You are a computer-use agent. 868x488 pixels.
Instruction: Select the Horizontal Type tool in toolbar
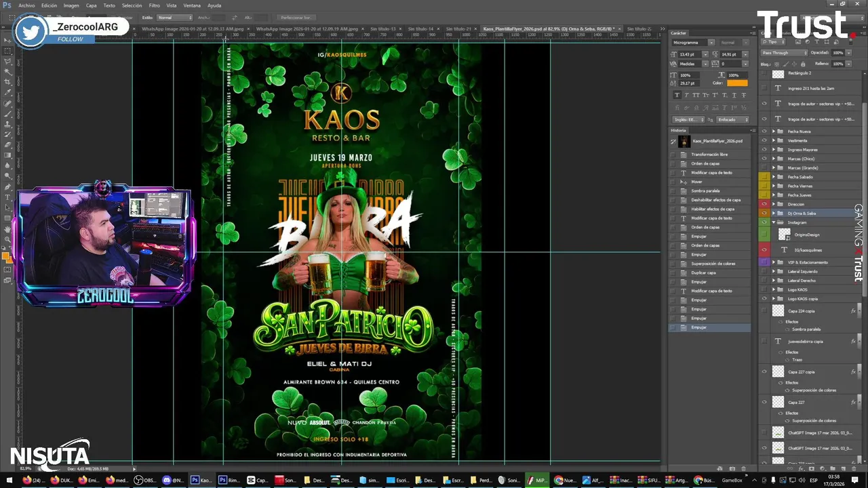pyautogui.click(x=7, y=197)
